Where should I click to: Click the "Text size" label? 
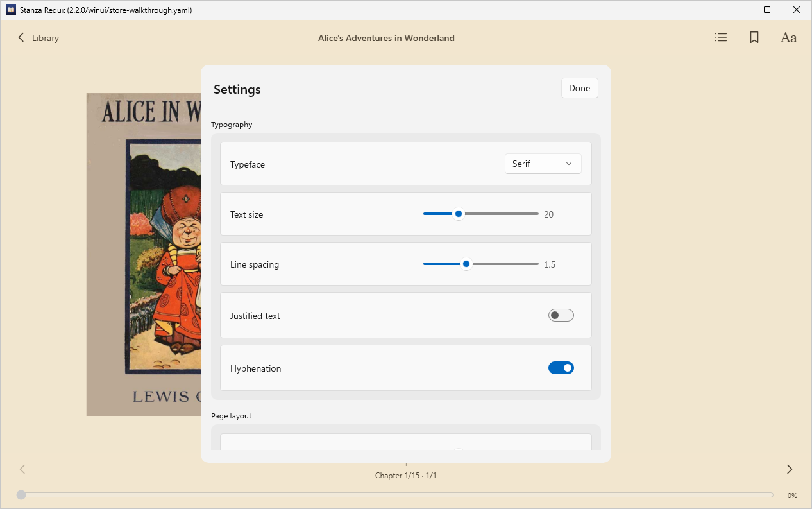(x=247, y=214)
